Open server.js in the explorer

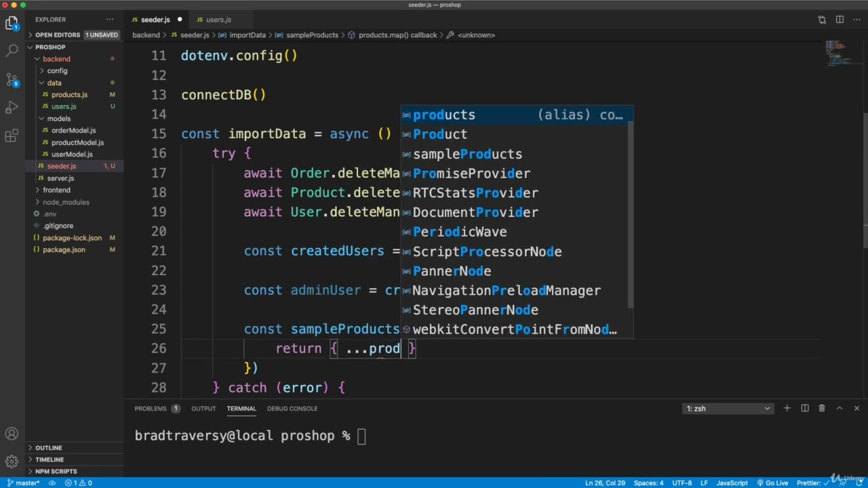pos(60,178)
